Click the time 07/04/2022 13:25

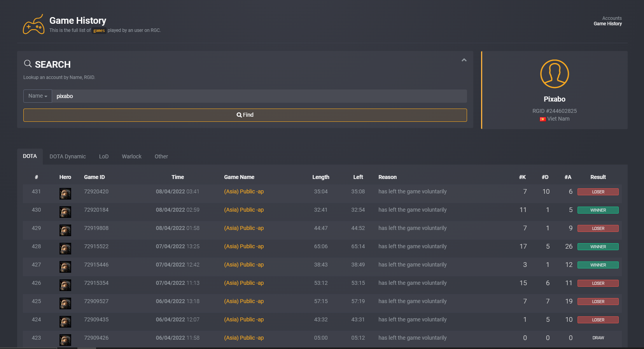click(x=178, y=246)
